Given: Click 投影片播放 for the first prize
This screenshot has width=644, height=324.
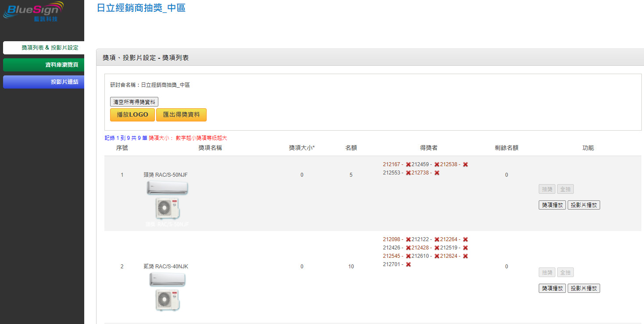Looking at the screenshot, I should click(583, 205).
